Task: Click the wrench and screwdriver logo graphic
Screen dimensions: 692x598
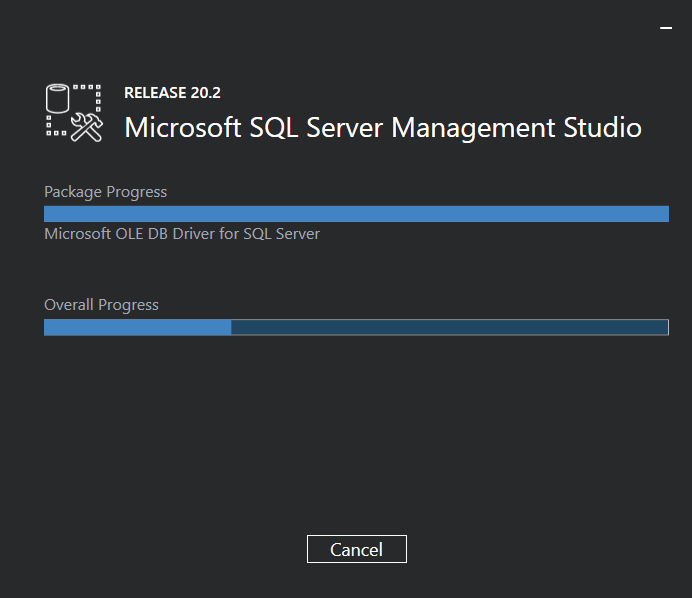Action: pos(88,126)
